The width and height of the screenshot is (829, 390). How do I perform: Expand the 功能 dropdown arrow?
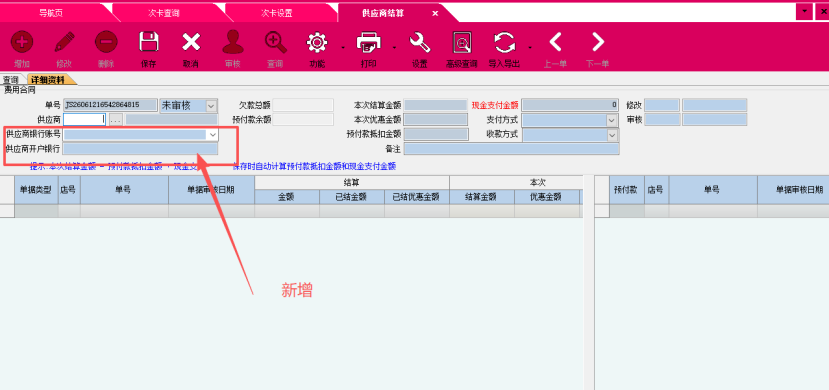[x=343, y=48]
